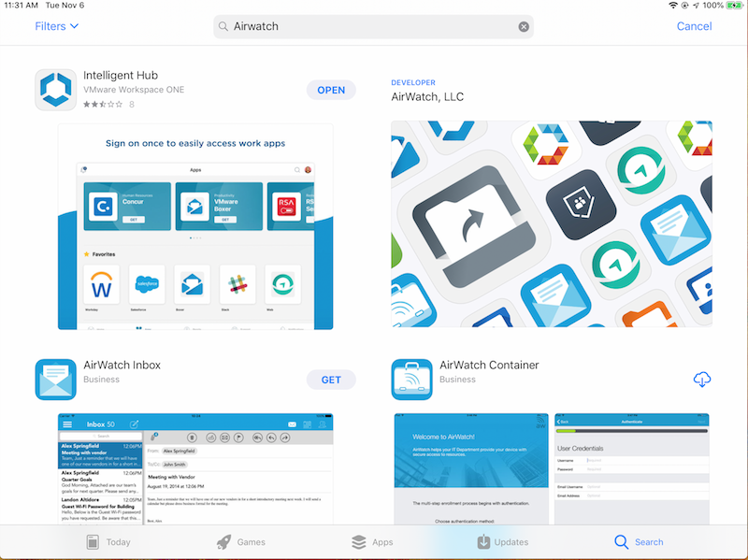Open the Updates section icon
The width and height of the screenshot is (748, 560).
(484, 541)
